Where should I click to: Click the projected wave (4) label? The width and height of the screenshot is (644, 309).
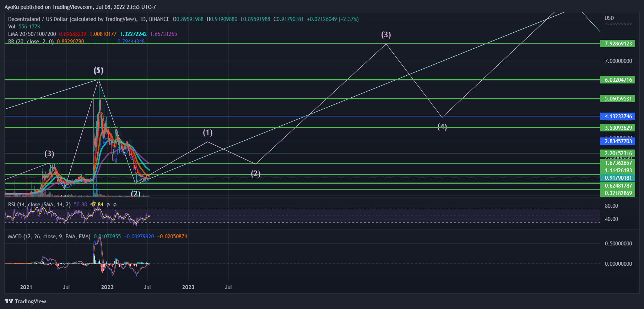point(442,127)
